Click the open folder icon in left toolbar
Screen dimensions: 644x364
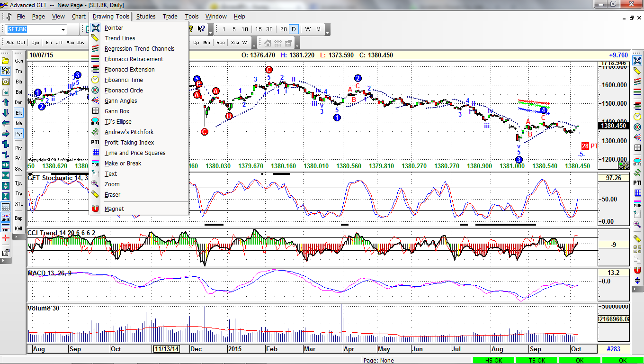click(6, 61)
